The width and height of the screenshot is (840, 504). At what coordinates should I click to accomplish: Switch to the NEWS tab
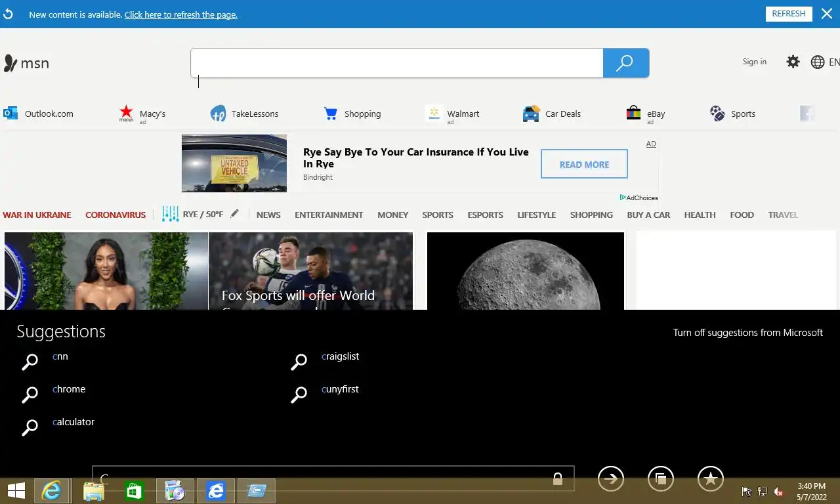[x=268, y=215]
